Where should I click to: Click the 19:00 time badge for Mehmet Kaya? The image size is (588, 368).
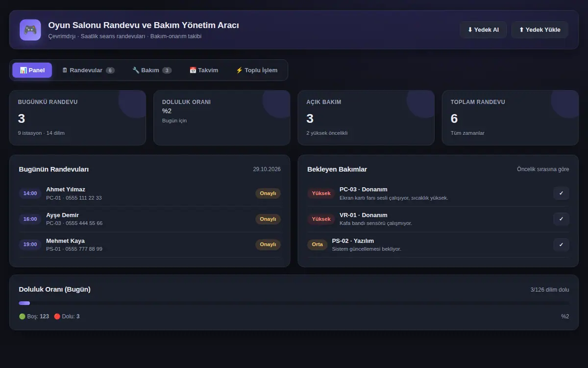30,244
